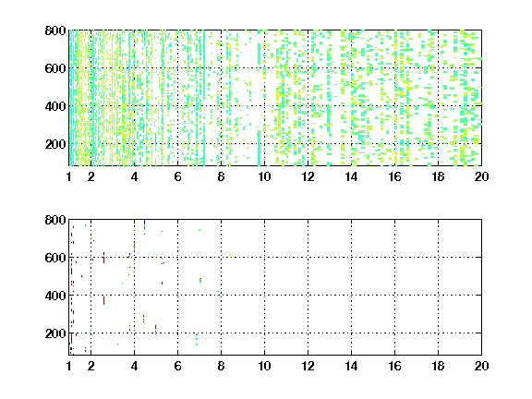Select x-axis tick '1' under the upper plot
The width and height of the screenshot is (532, 399).
pyautogui.click(x=69, y=176)
